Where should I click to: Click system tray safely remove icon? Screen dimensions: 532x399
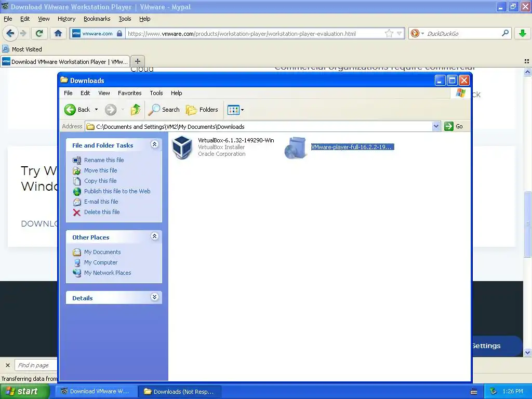click(494, 391)
